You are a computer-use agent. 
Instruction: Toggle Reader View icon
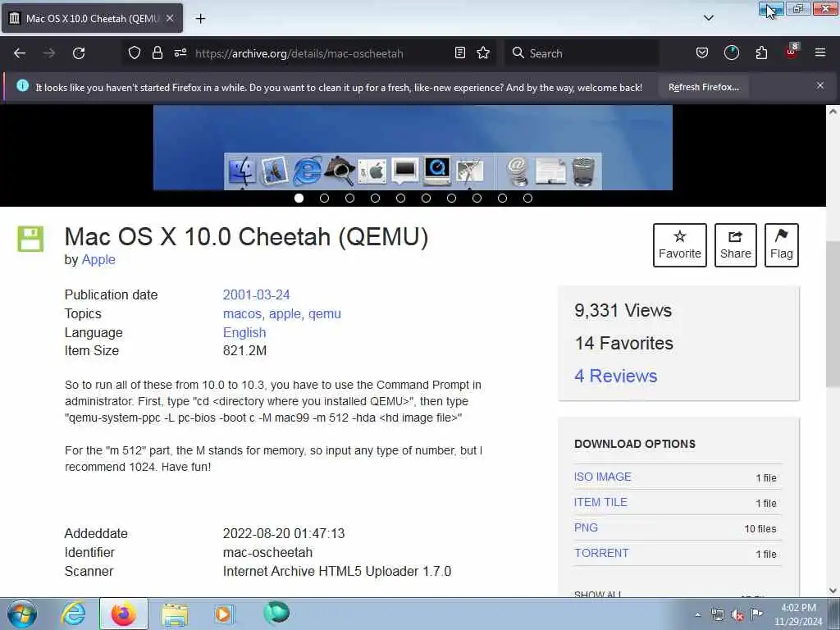point(459,53)
